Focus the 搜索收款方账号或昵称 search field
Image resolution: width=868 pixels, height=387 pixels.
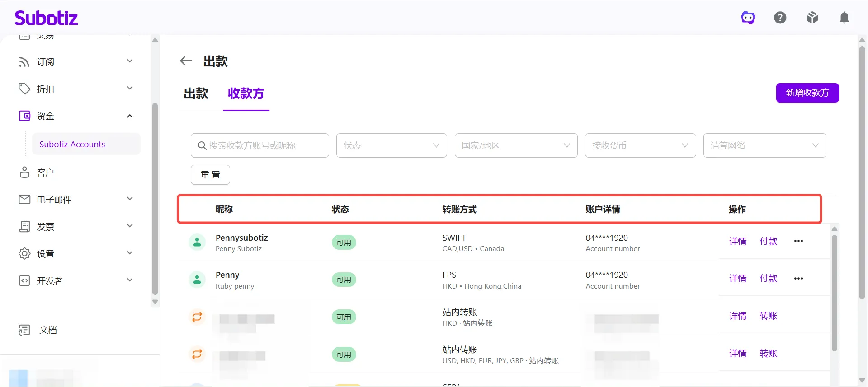pos(260,145)
